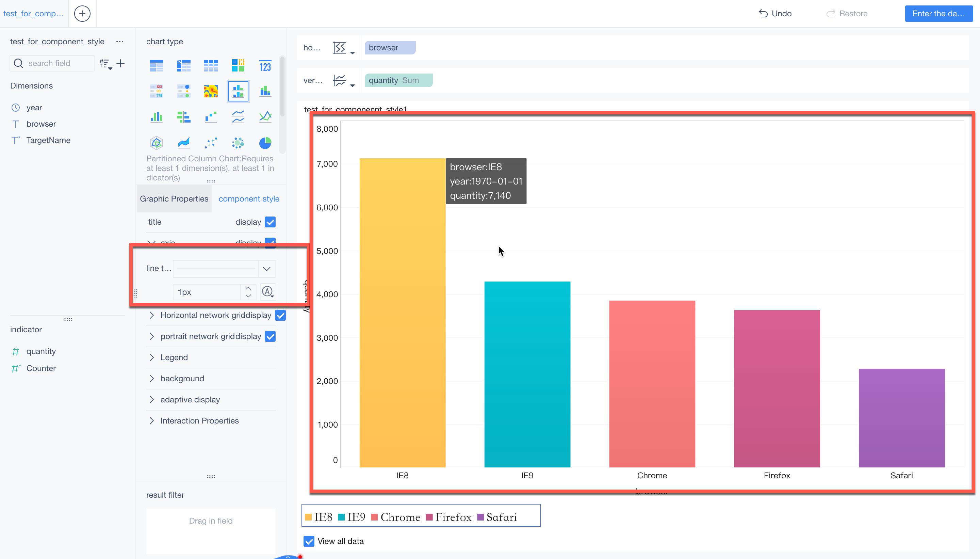Click the browser field pill in horizontal axis
The height and width of the screenshot is (559, 980).
click(390, 48)
